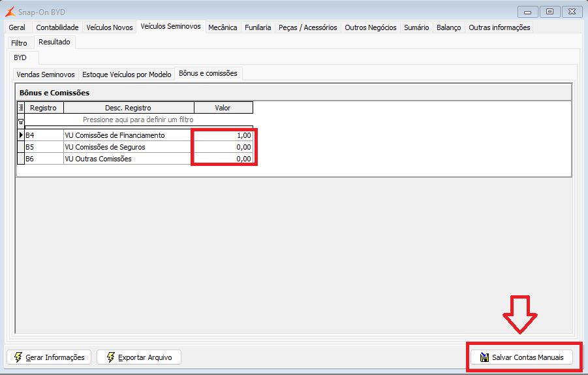This screenshot has width=588, height=375.
Task: Select Estoque Veículos por Modelo tab
Action: (x=127, y=74)
